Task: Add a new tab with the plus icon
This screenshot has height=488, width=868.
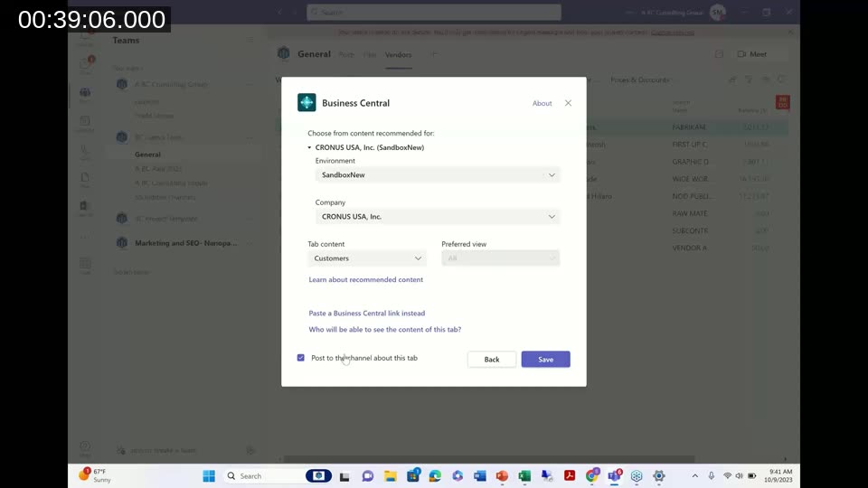Action: pyautogui.click(x=434, y=54)
